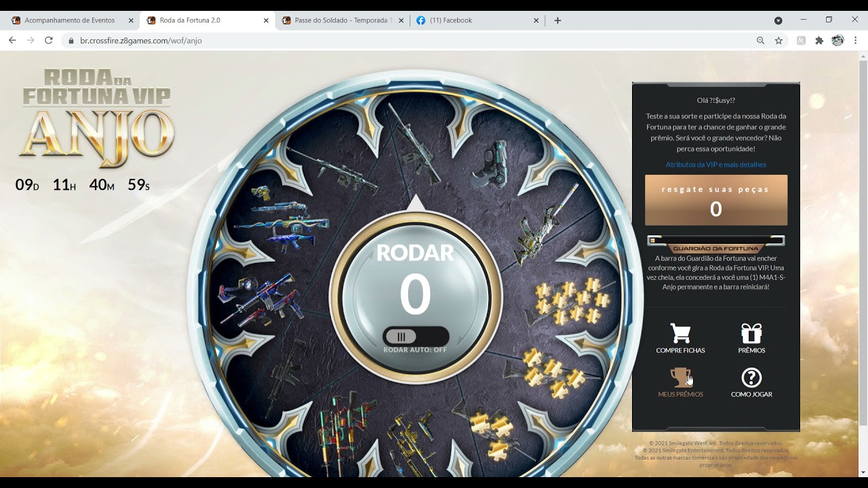868x488 pixels.
Task: Close the Facebook tab
Action: (x=536, y=20)
